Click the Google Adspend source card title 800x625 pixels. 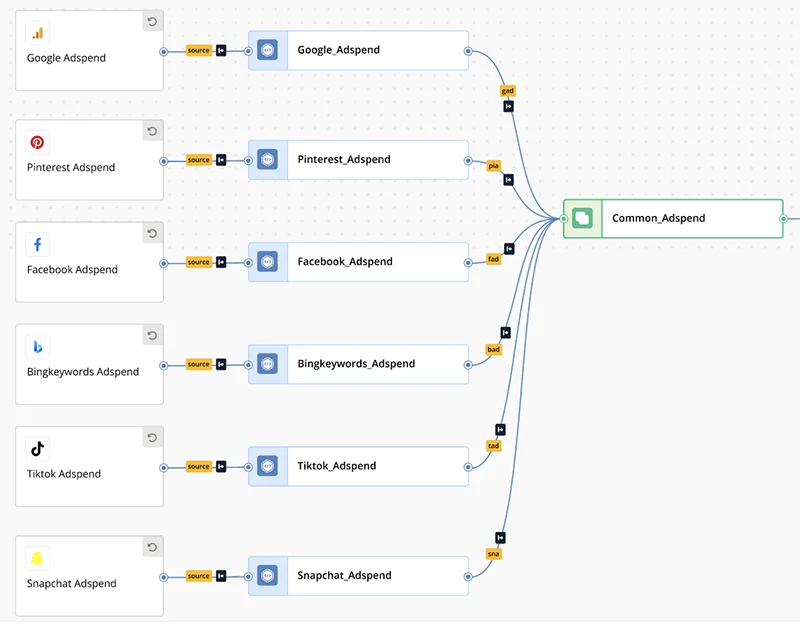(x=66, y=58)
